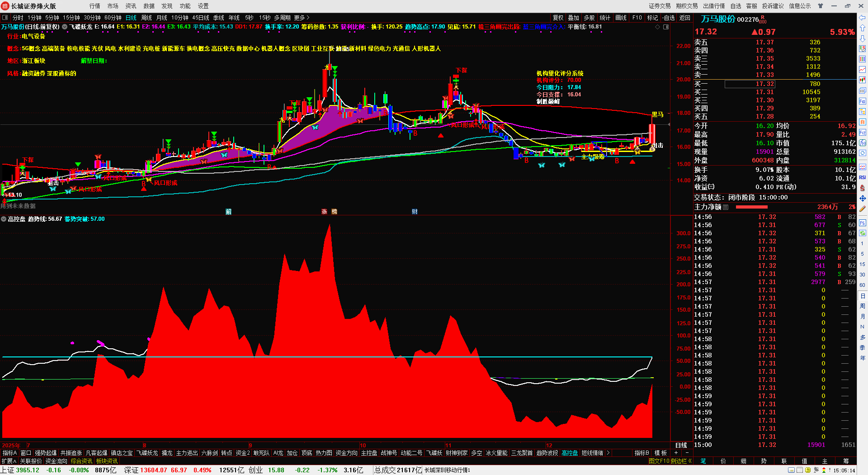The height and width of the screenshot is (475, 868).
Task: Click the 返回 back button
Action: click(x=685, y=18)
